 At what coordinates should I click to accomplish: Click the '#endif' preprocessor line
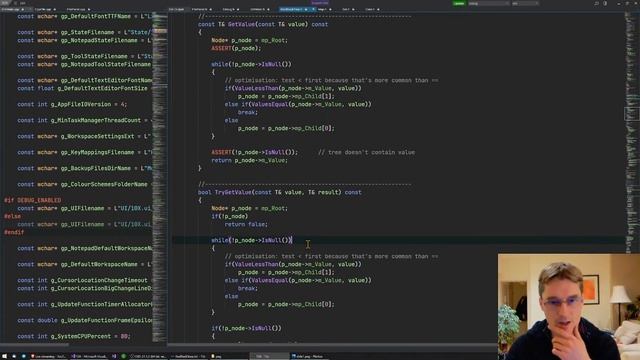click(14, 232)
